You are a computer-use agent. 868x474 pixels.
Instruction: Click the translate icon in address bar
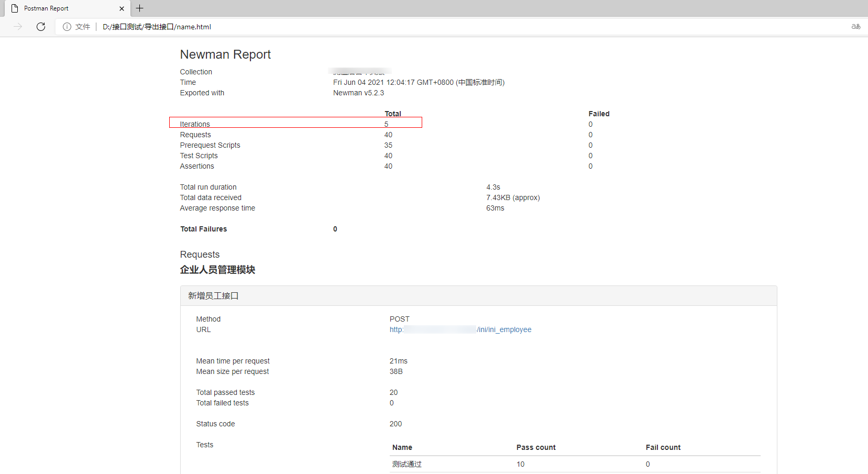[856, 27]
